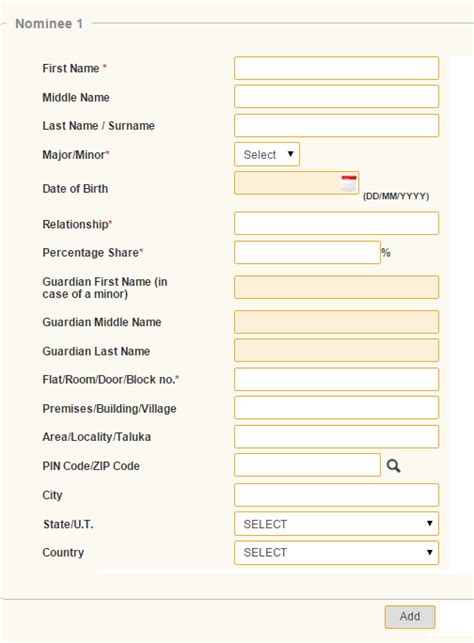
Task: Focus the First Name input field
Action: pos(337,68)
